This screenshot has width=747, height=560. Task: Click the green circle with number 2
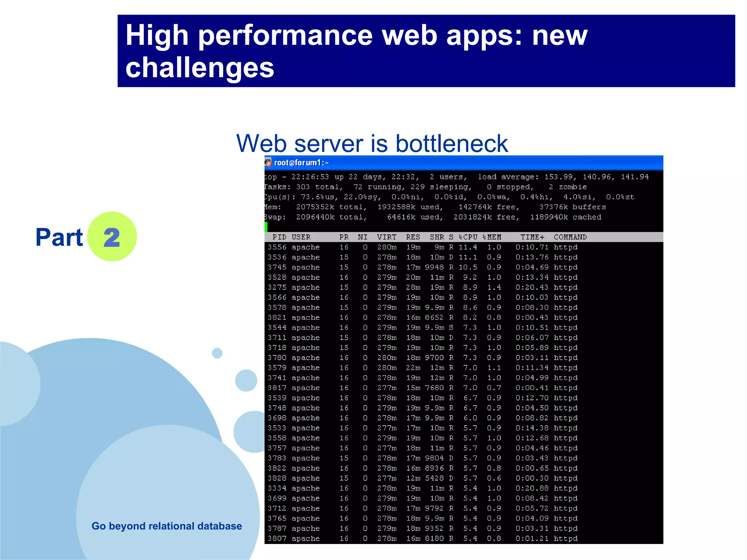pyautogui.click(x=112, y=237)
